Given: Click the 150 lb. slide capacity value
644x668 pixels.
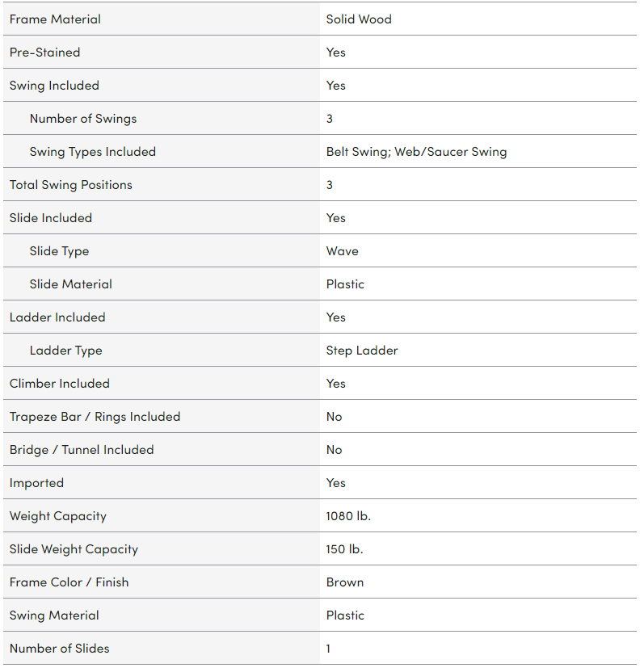Looking at the screenshot, I should (x=344, y=549).
